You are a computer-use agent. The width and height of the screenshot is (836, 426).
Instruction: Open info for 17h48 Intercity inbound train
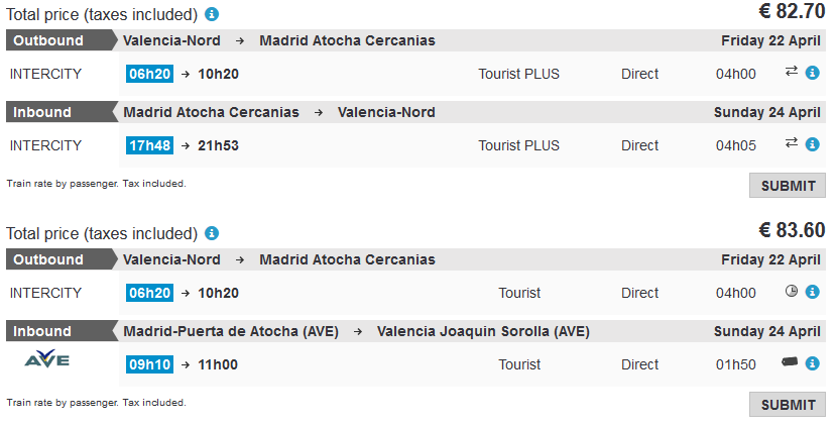click(812, 145)
